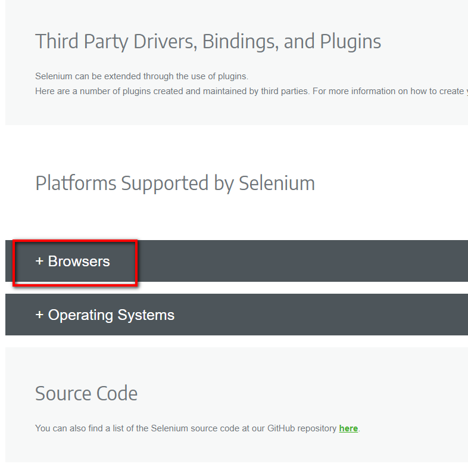This screenshot has height=476, width=468.
Task: Click the words "third parties" in the paragraph
Action: tap(285, 92)
